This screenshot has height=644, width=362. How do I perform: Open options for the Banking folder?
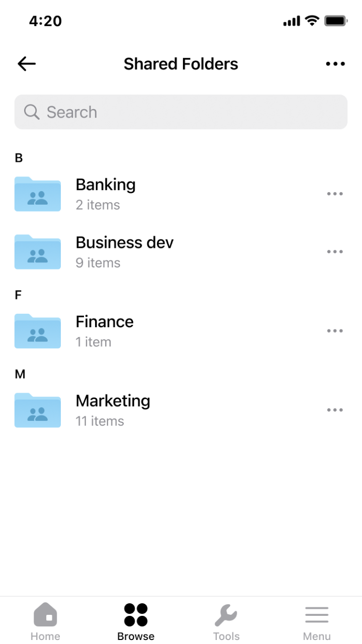coord(335,194)
